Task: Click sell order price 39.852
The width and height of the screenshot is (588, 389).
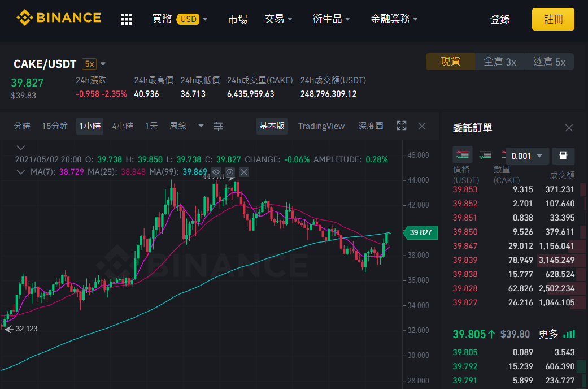Action: tap(465, 204)
